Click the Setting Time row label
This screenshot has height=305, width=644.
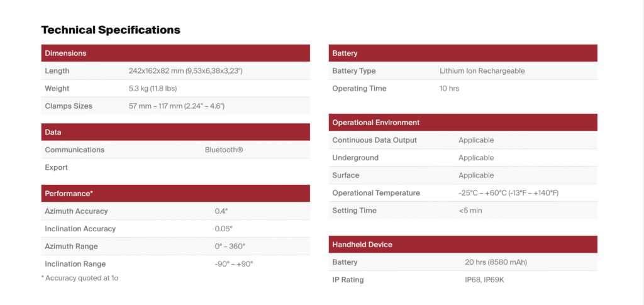[355, 211]
